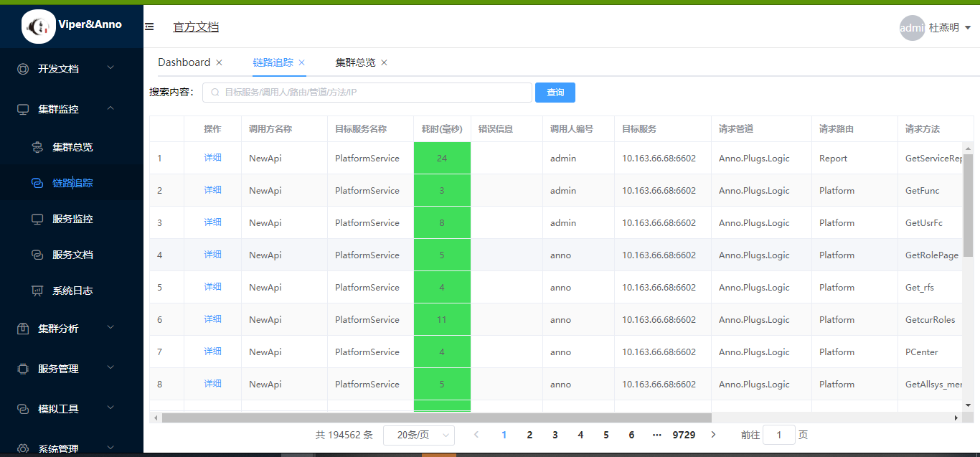Click the 集群总览 sidebar icon
Image resolution: width=980 pixels, height=457 pixels.
click(37, 147)
